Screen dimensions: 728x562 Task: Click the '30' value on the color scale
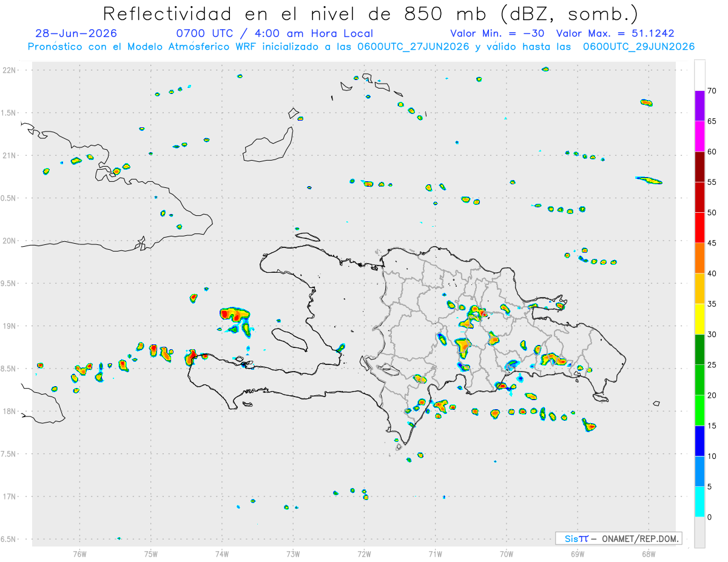pyautogui.click(x=712, y=335)
